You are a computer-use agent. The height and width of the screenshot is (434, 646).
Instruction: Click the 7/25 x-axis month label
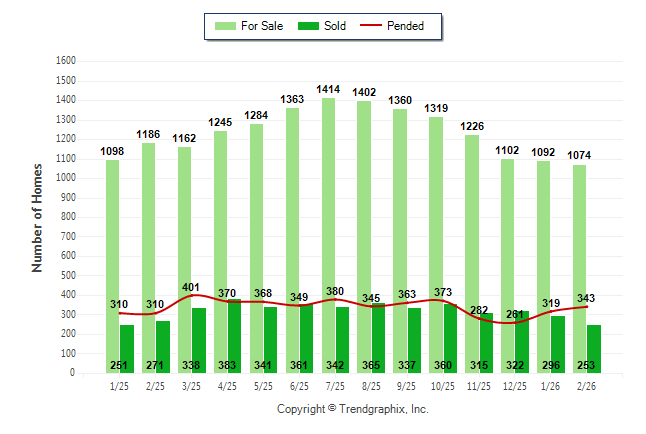coord(335,386)
